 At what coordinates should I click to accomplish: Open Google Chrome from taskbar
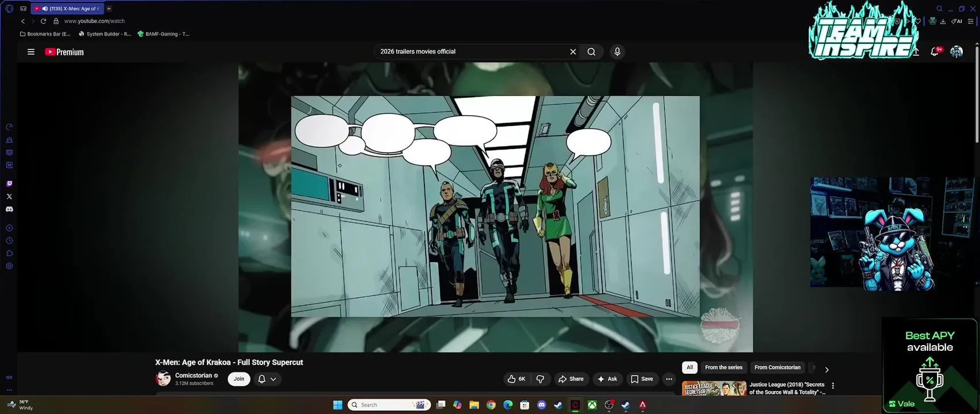491,405
